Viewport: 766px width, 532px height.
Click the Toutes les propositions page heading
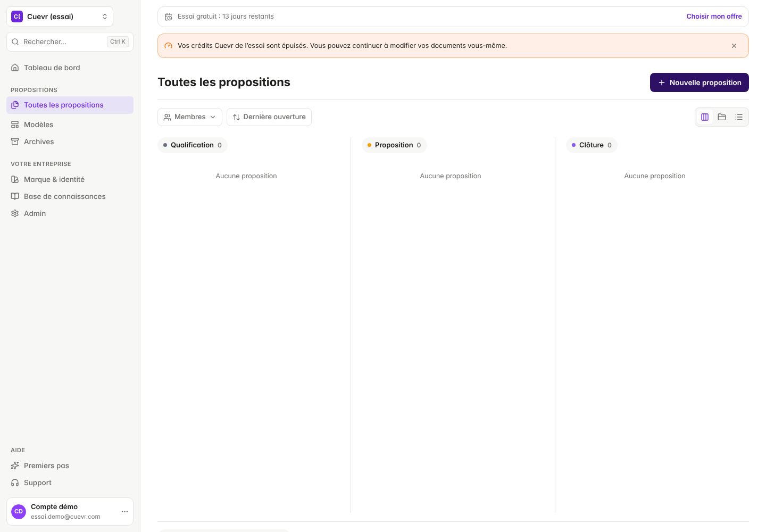tap(224, 82)
